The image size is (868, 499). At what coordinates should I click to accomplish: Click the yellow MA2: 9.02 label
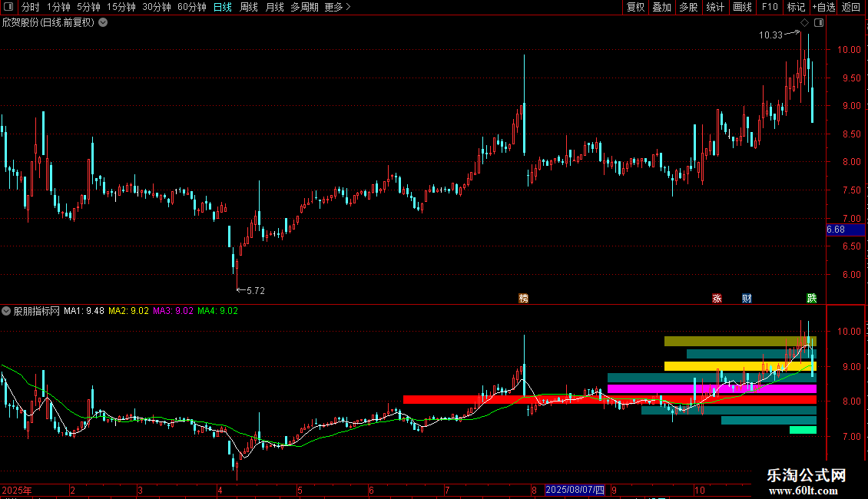(128, 311)
